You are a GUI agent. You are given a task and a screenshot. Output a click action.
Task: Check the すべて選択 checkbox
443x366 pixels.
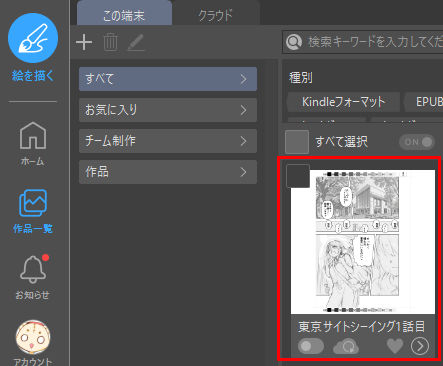pyautogui.click(x=297, y=142)
